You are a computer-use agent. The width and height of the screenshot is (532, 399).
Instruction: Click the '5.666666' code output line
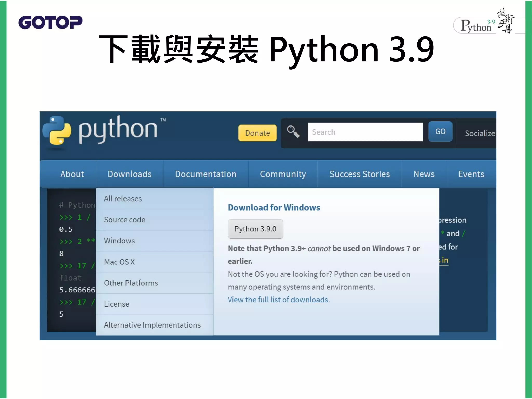click(x=77, y=290)
